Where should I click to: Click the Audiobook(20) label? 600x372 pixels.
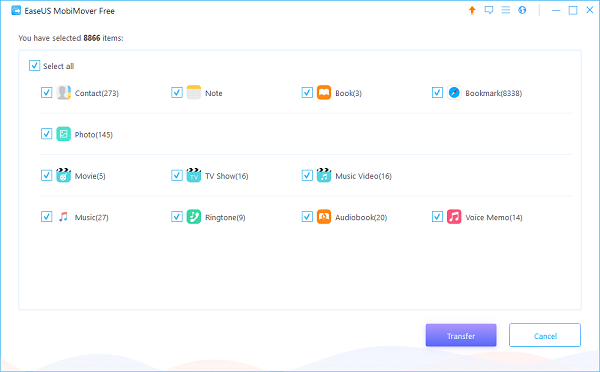361,217
